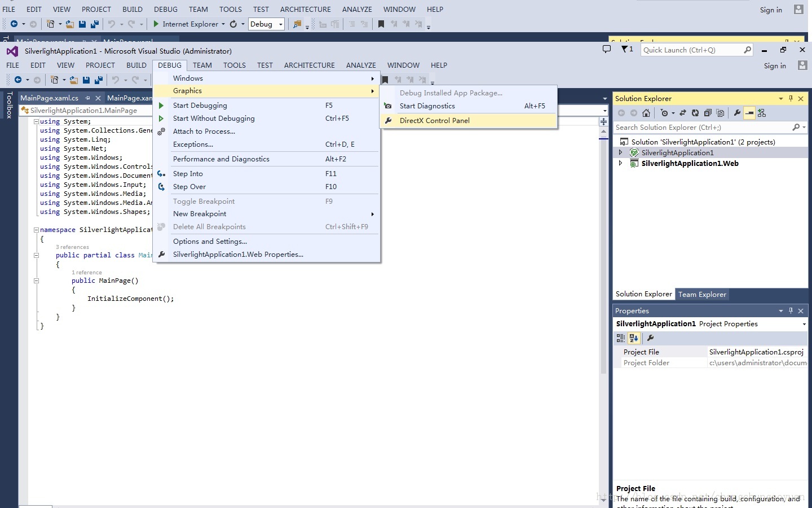Open Exceptions dialog from DEBUG menu
812x508 pixels.
pyautogui.click(x=266, y=144)
